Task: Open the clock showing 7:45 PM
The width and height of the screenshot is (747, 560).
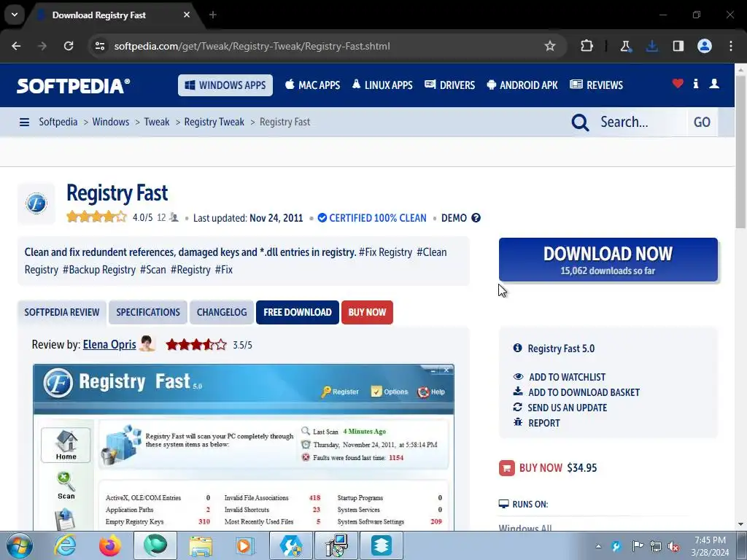Action: tap(710, 546)
